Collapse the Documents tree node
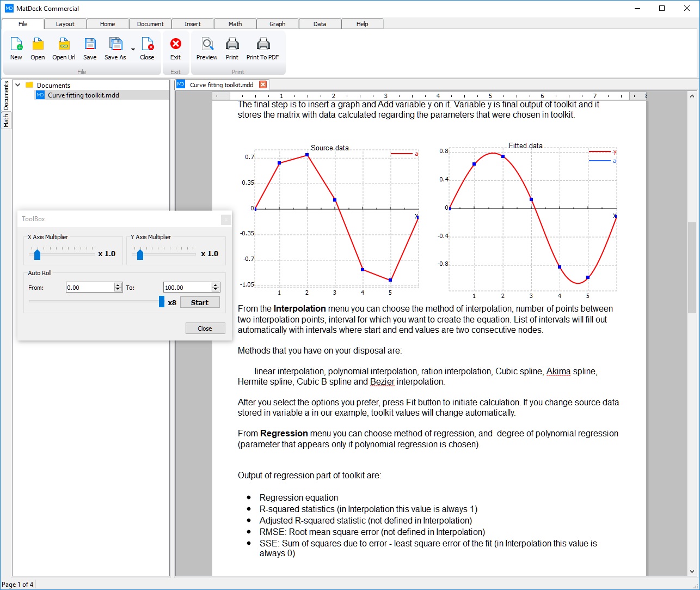This screenshot has width=700, height=590. coord(17,85)
